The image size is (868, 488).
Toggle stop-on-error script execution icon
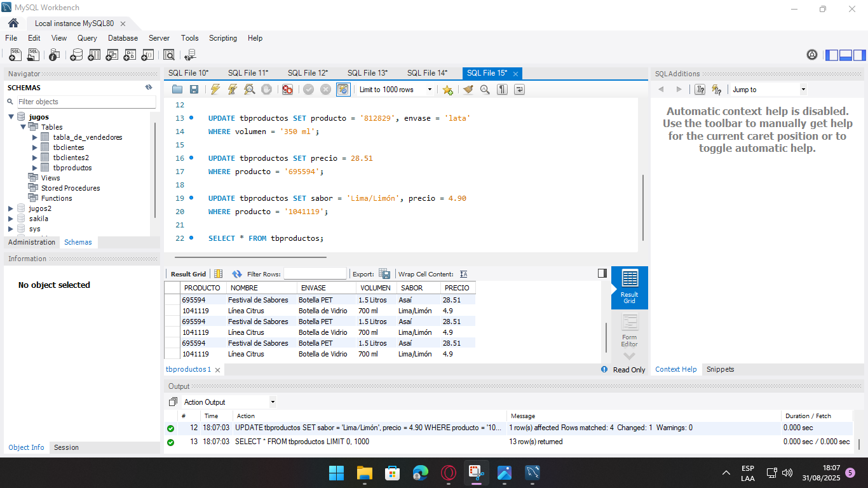(x=287, y=90)
